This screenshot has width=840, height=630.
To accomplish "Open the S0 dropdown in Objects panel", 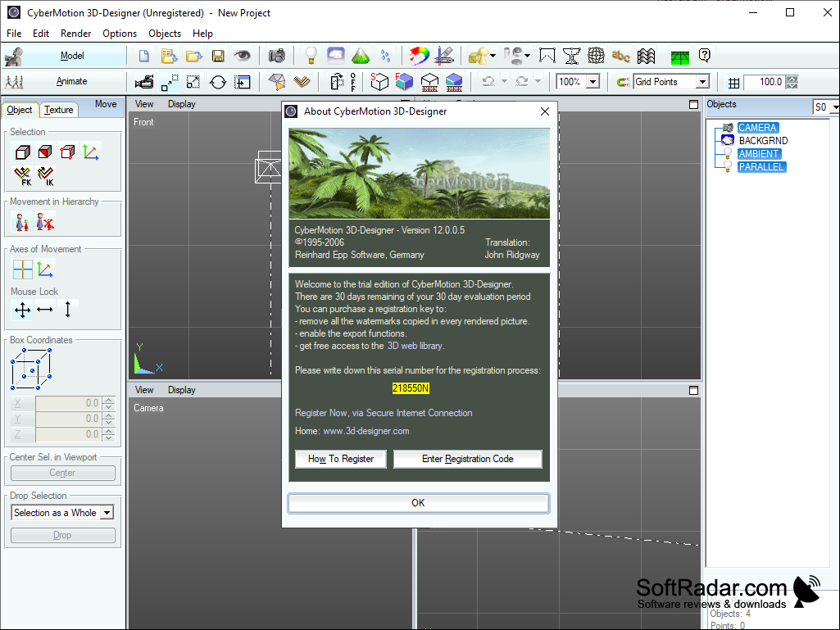I will 834,107.
